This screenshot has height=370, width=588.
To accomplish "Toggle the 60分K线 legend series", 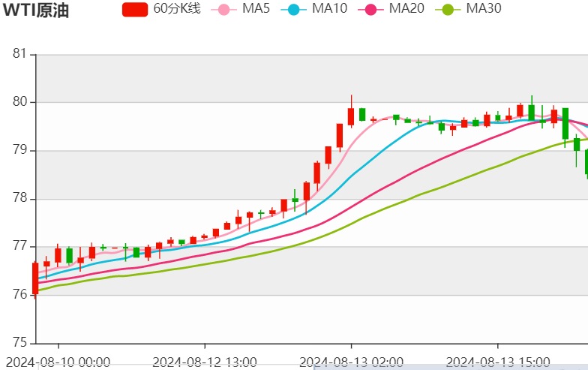I will tap(161, 9).
